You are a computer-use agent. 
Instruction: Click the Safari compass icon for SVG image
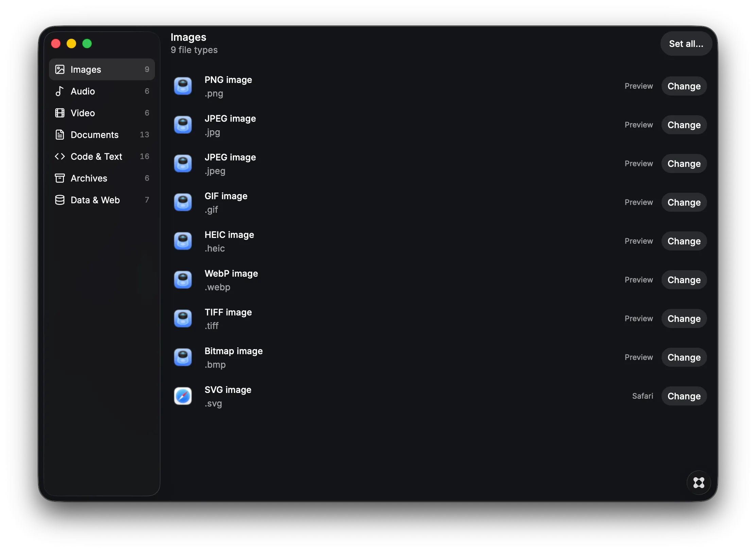183,396
